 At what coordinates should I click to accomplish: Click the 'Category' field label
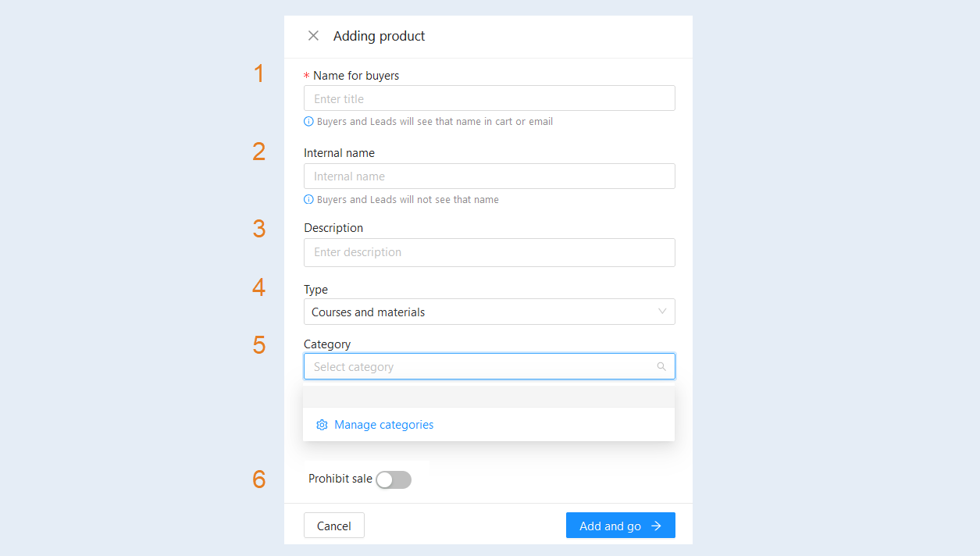327,344
